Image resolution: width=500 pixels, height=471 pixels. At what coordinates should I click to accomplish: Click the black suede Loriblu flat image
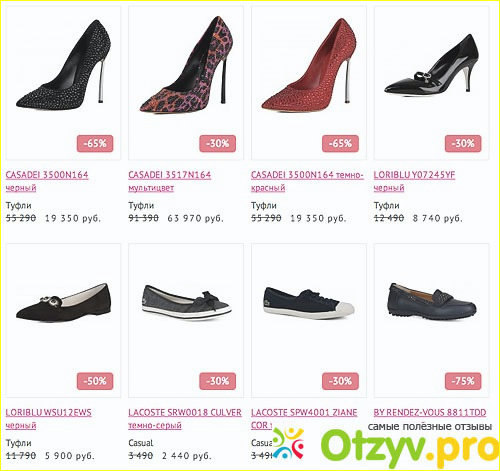[63, 303]
